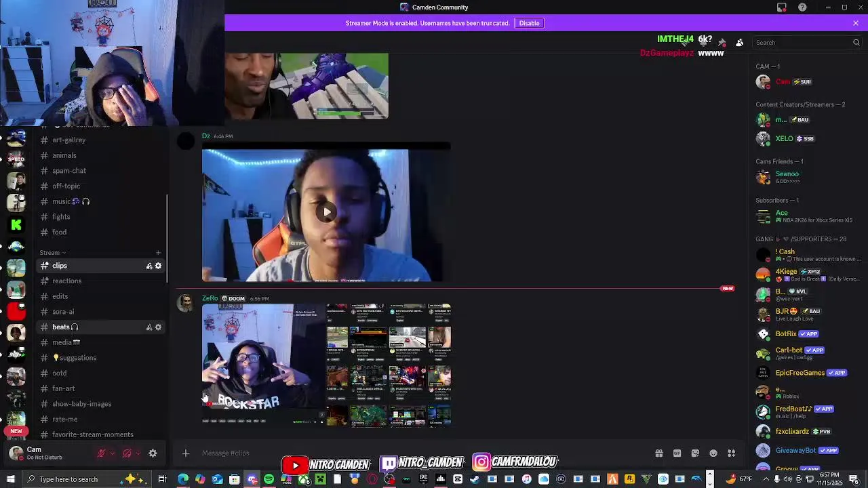Open the ootd channel
The image size is (868, 488).
click(100, 373)
